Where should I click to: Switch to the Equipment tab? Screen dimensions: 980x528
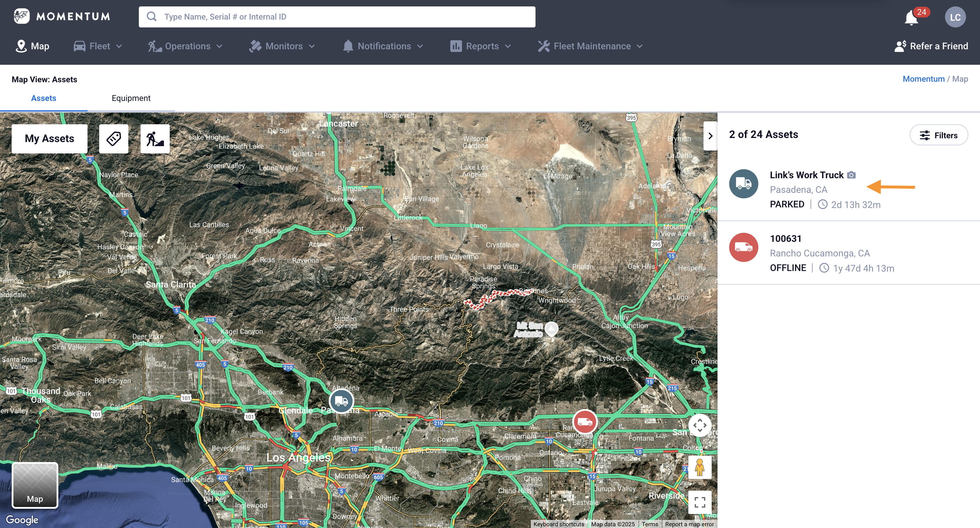click(131, 98)
